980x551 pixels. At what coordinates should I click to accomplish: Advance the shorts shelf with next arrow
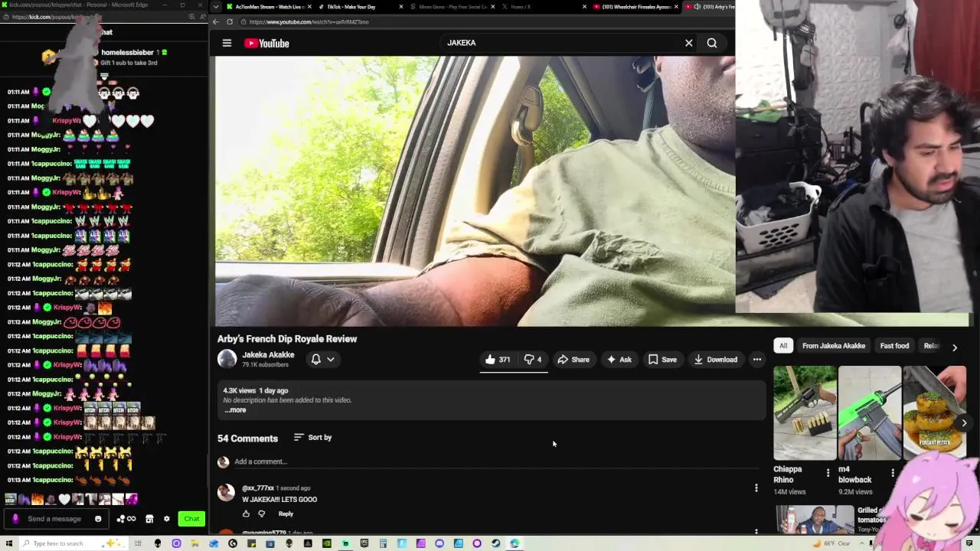(964, 422)
